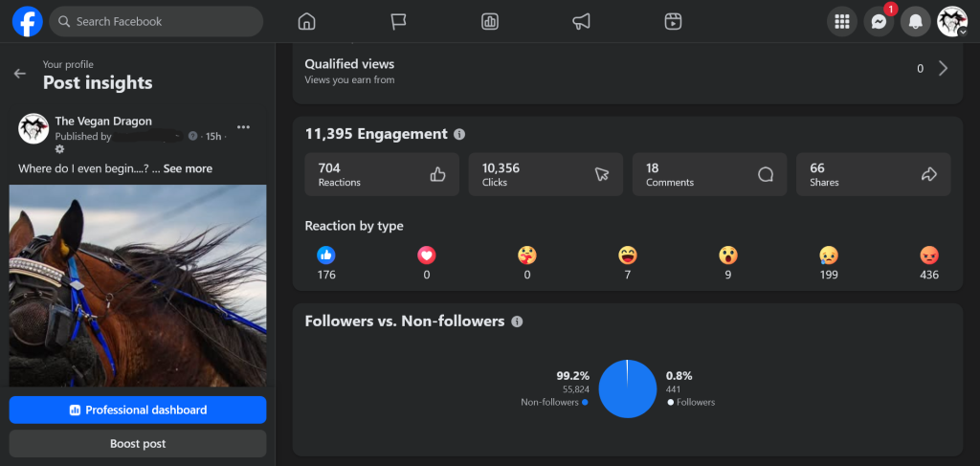Expand post text with See more

(x=188, y=168)
